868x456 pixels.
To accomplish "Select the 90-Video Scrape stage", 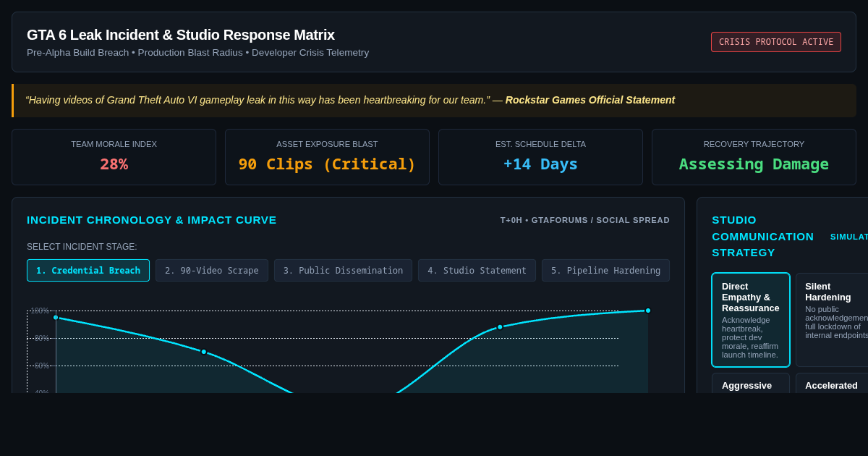I will point(212,270).
